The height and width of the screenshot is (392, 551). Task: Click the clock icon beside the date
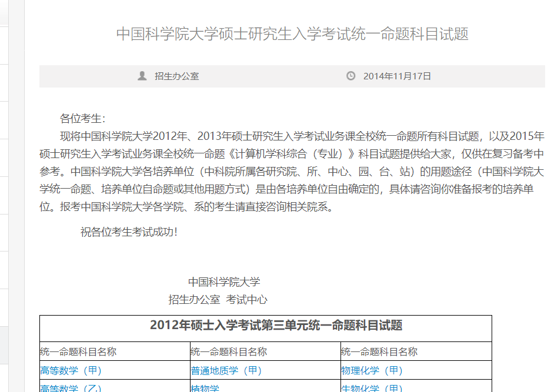pos(351,75)
